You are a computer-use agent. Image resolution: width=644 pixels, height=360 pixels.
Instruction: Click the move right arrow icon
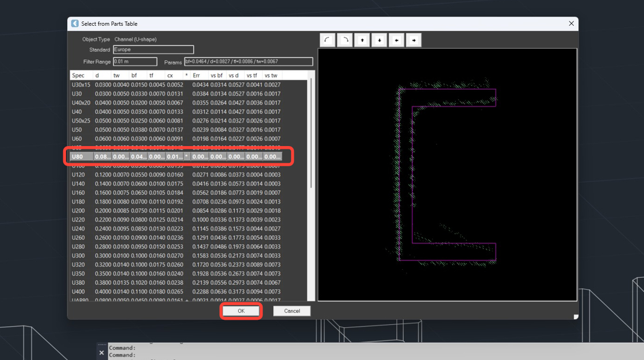pyautogui.click(x=413, y=40)
